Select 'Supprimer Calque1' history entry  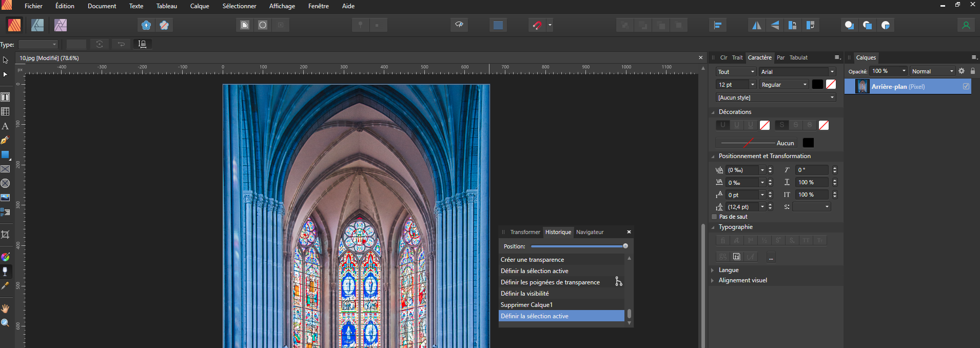[x=526, y=305]
